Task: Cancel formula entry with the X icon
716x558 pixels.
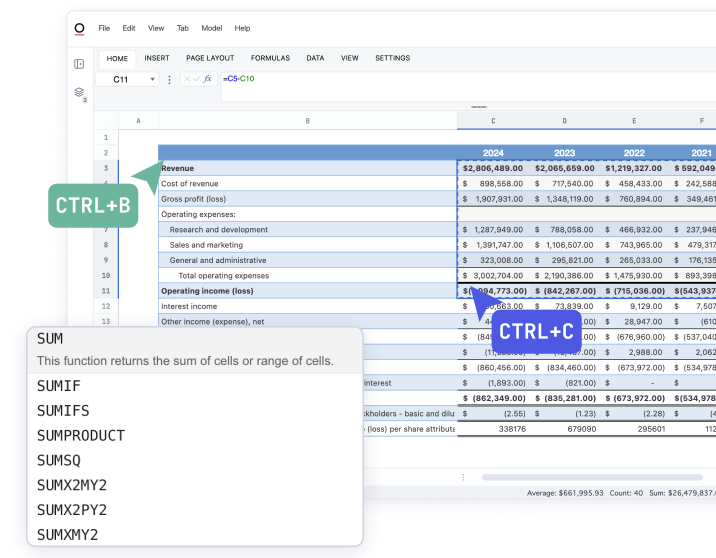Action: click(186, 79)
